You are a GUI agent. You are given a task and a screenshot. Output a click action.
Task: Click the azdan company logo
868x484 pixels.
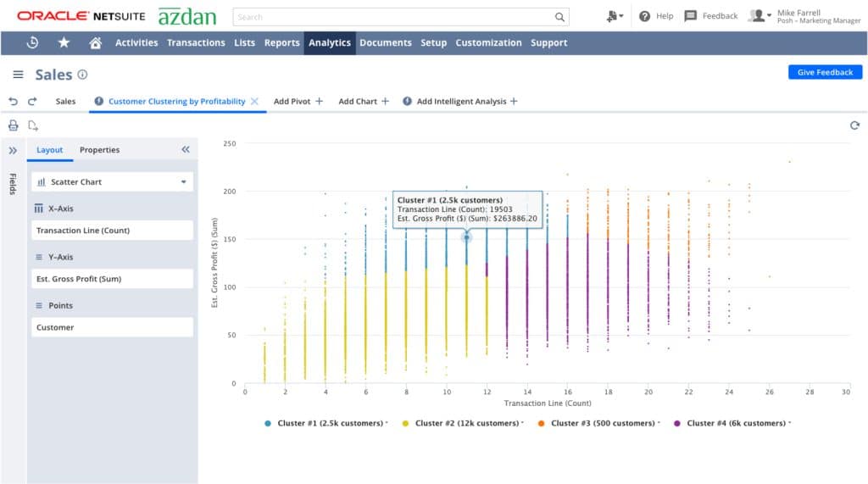pos(187,17)
